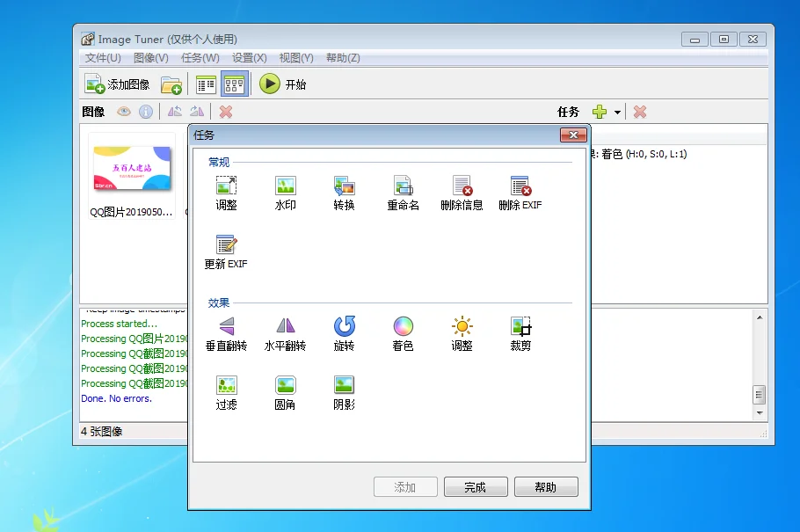Select the 调整 resize task icon under 常规
Viewport: 800px width, 532px height.
pos(226,193)
